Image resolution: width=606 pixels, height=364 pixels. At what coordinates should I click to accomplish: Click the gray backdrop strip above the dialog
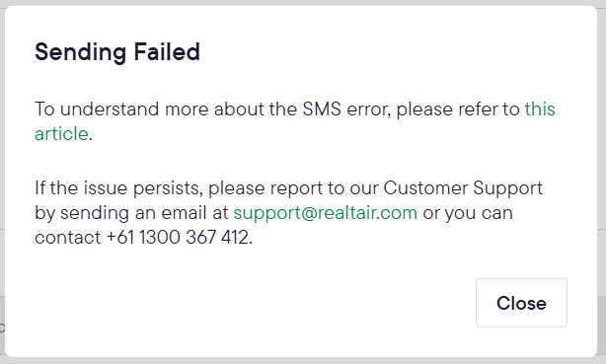[x=303, y=2]
